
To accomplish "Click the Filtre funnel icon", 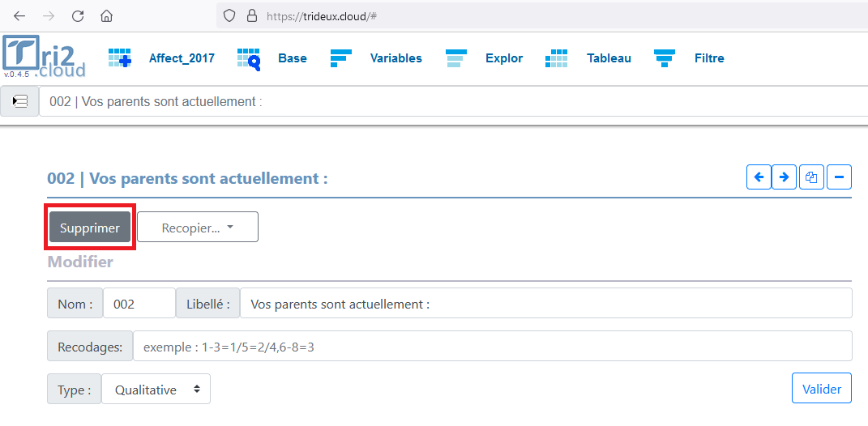I will (665, 58).
